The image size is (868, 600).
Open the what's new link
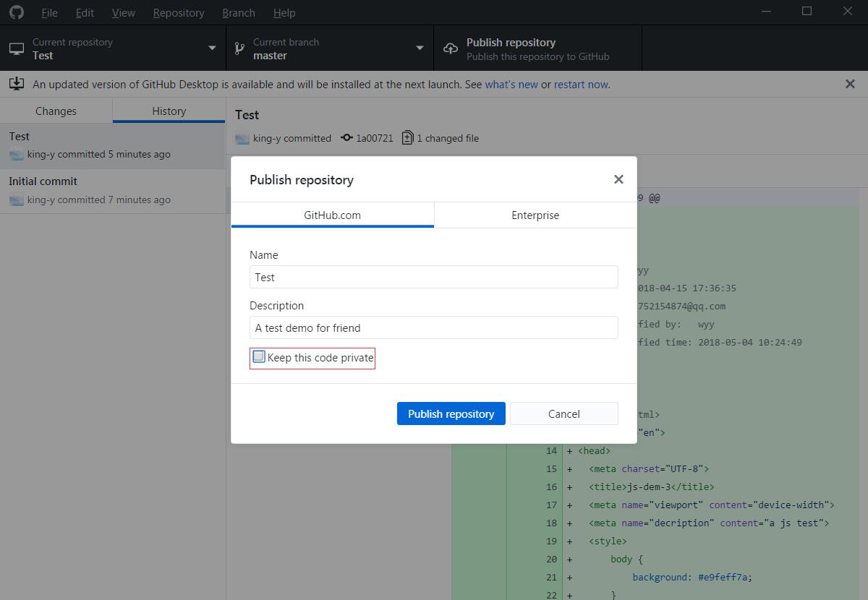click(x=511, y=84)
